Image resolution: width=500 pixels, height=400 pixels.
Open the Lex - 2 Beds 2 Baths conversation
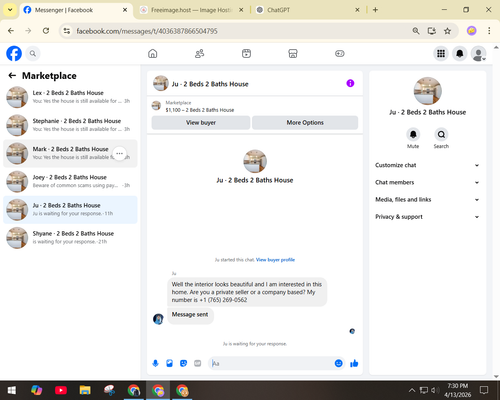pos(70,97)
